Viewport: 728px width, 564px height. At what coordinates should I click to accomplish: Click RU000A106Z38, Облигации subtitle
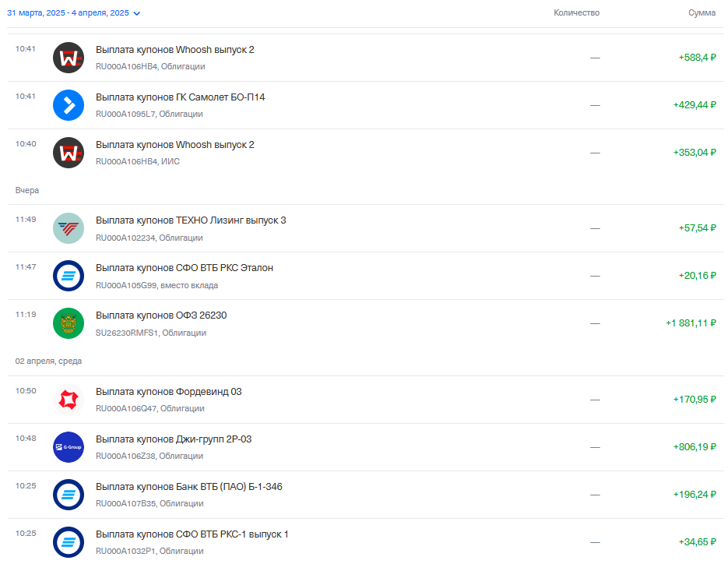(149, 456)
